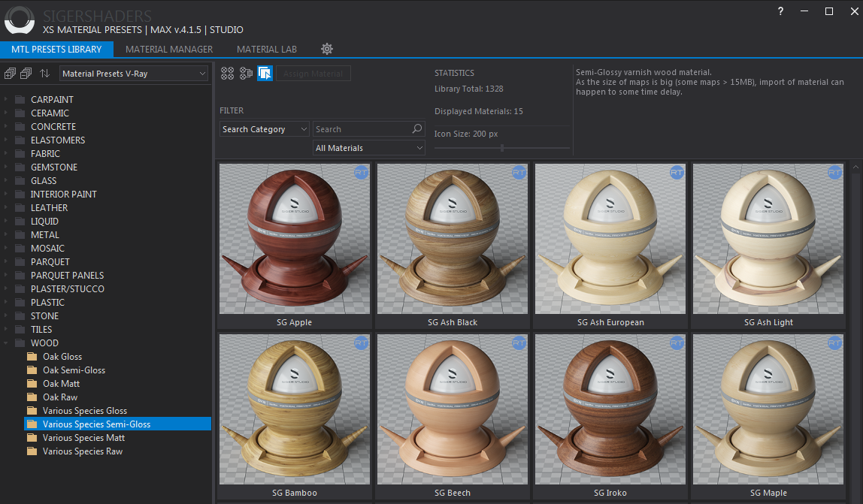Expand the METAL category arrow

tap(5, 234)
